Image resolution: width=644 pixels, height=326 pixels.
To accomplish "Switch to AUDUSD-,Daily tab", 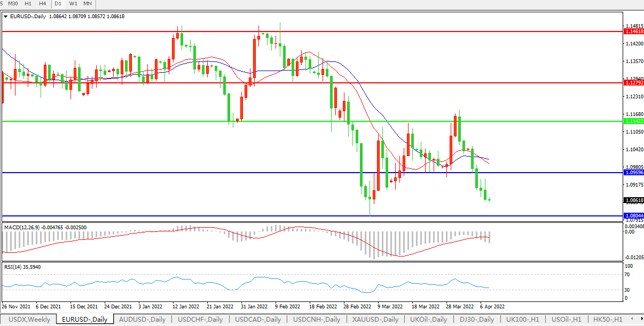I will point(142,320).
